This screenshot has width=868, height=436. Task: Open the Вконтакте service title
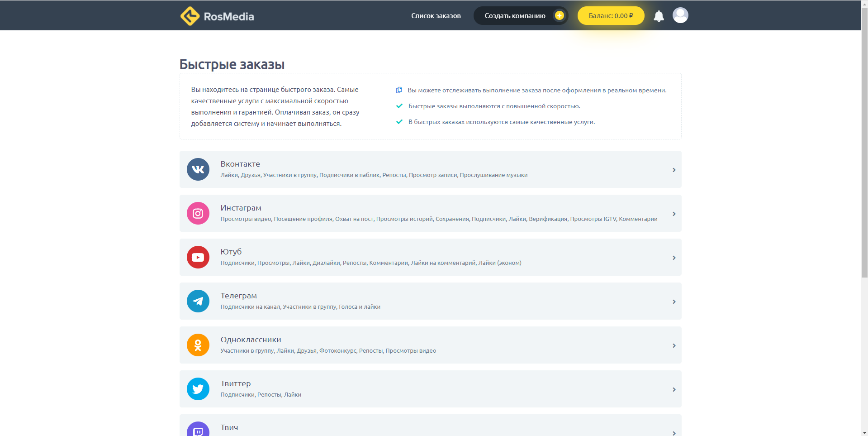(x=240, y=164)
